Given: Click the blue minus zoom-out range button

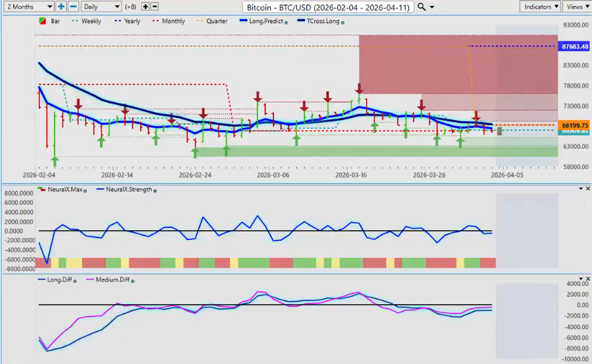Looking at the screenshot, I should tap(73, 6).
